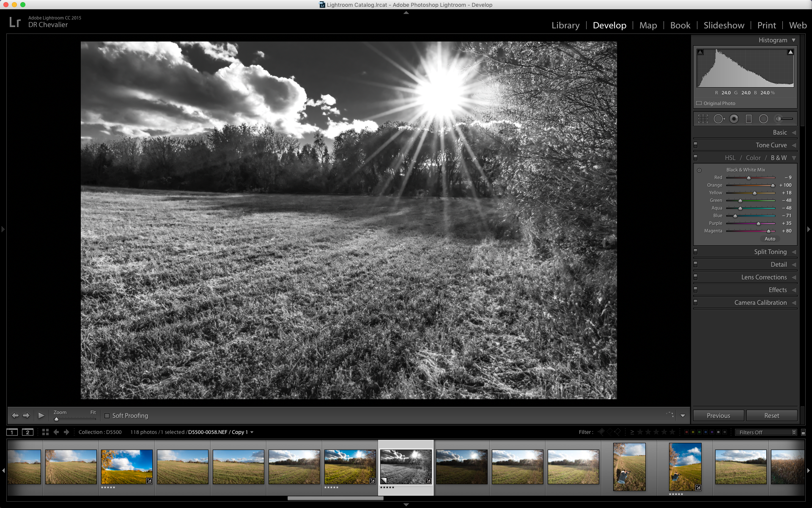Activate the B&W Mix targeted adjustment tool

699,170
